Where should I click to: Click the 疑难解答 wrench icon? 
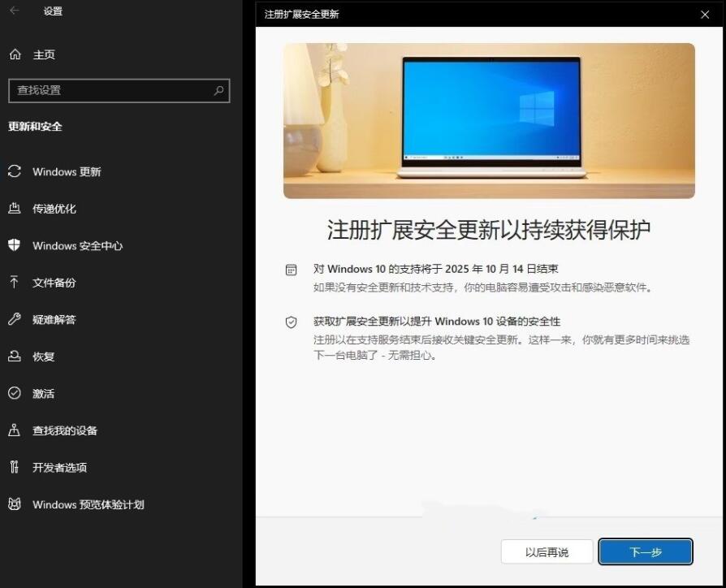15,319
